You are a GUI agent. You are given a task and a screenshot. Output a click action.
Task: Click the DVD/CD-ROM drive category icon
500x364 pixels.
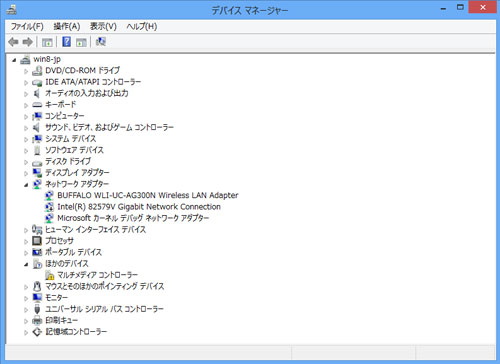[37, 71]
